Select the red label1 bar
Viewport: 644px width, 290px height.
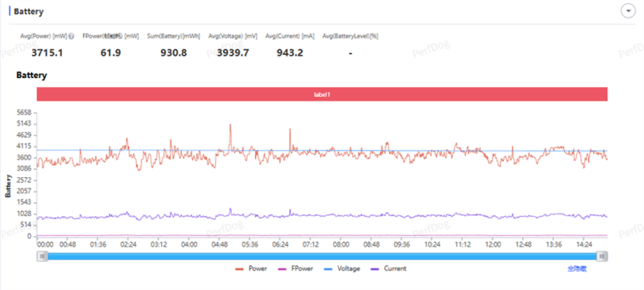click(x=322, y=94)
